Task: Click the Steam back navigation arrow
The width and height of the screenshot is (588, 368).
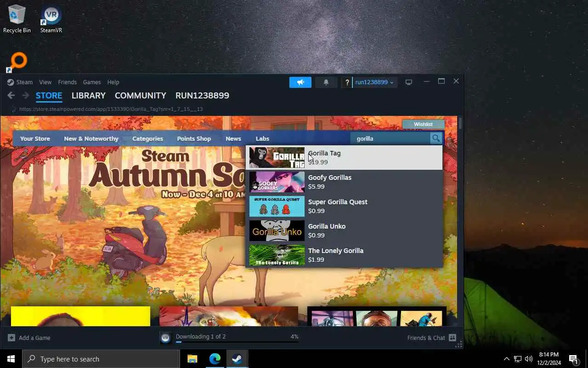Action: click(11, 95)
